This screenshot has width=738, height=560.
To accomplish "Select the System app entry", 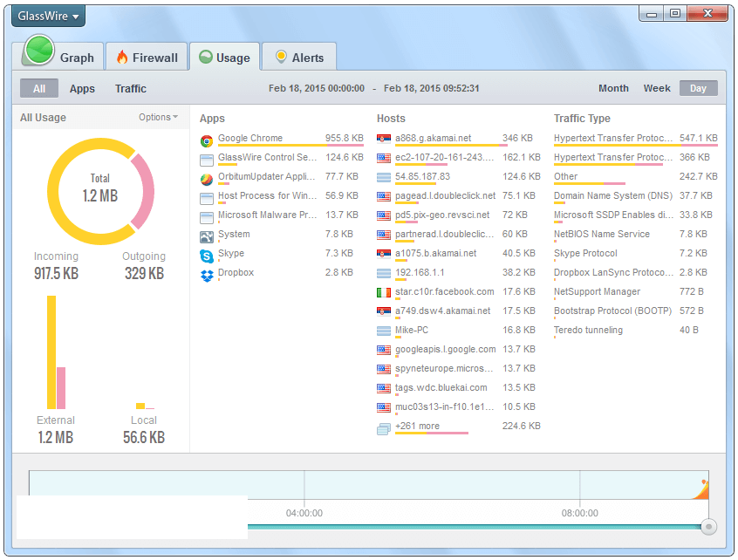I will coord(282,235).
